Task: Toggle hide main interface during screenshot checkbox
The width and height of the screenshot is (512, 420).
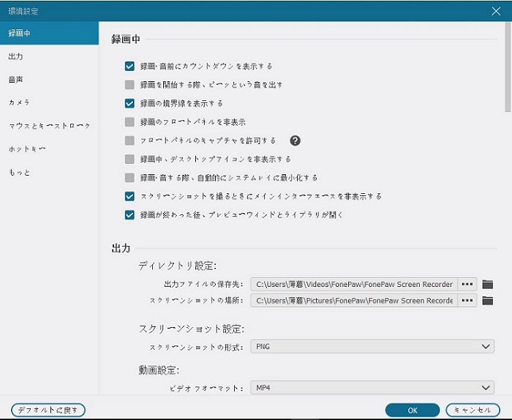Action: coord(129,196)
